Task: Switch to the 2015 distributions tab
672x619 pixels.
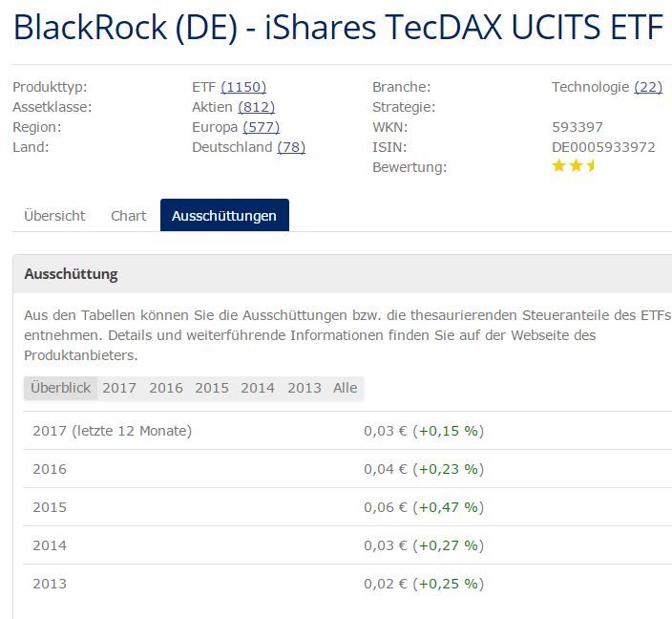Action: pyautogui.click(x=212, y=388)
